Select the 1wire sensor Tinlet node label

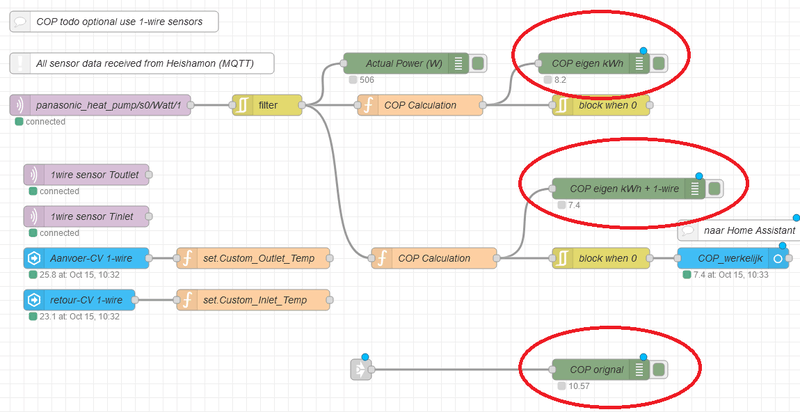tap(92, 217)
